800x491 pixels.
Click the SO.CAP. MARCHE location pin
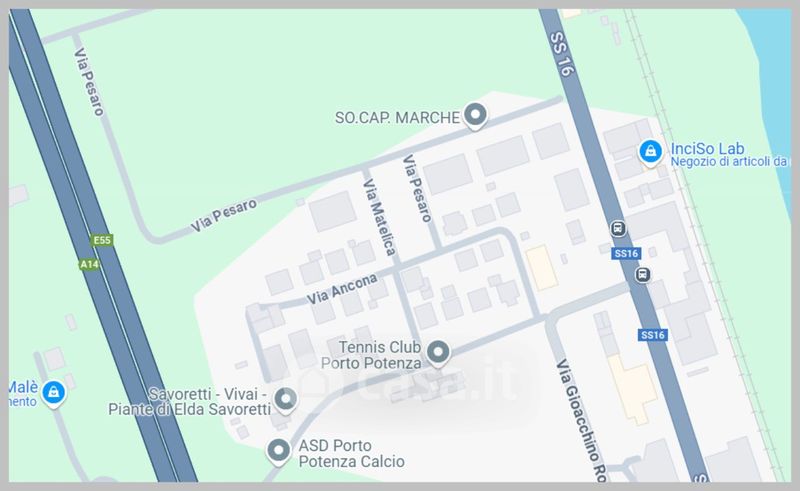pyautogui.click(x=476, y=115)
